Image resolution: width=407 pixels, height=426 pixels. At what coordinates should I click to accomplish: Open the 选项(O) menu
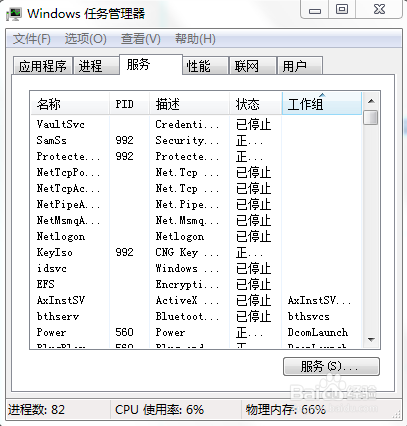tap(85, 39)
